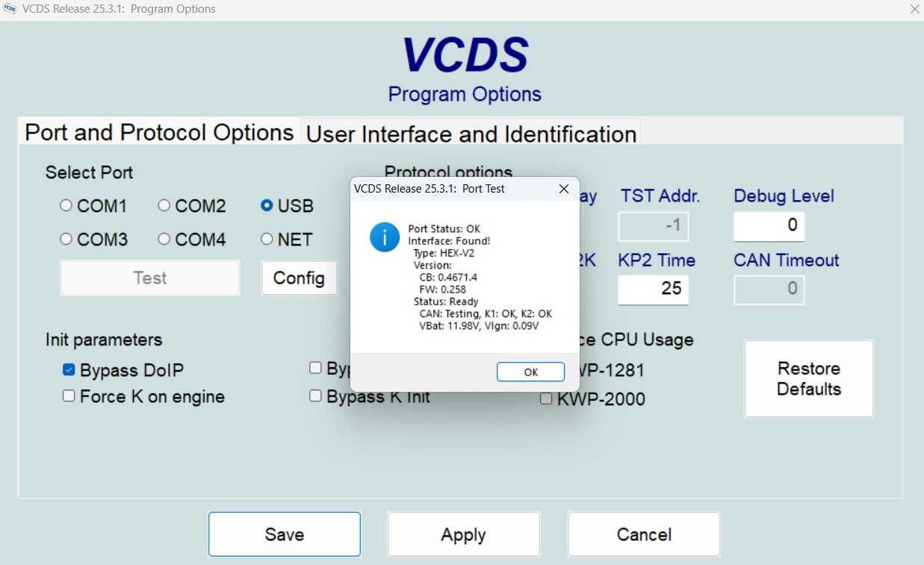Screen dimensions: 924x565
Task: Click the TST Addr. field
Action: coord(653,225)
